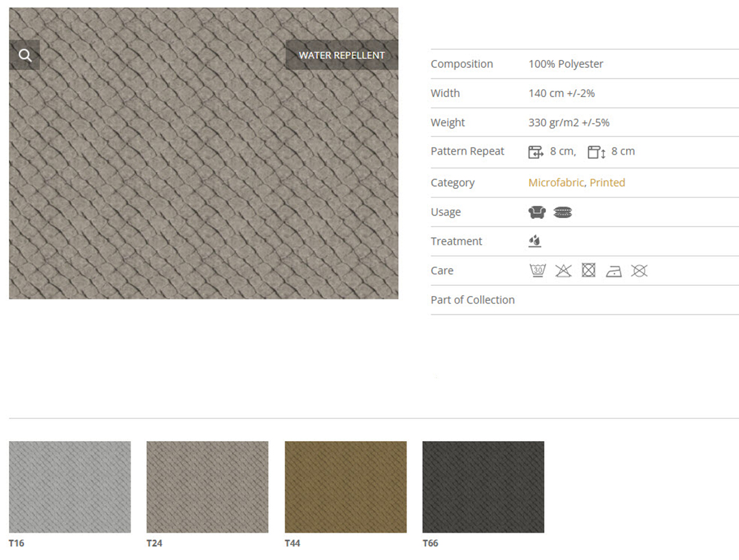The image size is (739, 560).
Task: Click the 30-degree wash care icon
Action: coord(538,271)
